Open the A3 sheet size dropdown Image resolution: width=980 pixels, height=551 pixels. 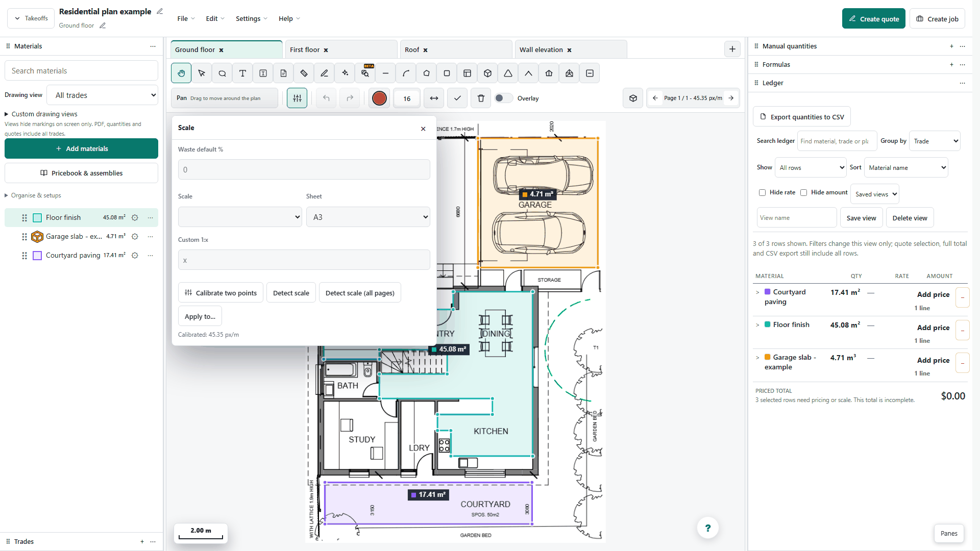368,217
